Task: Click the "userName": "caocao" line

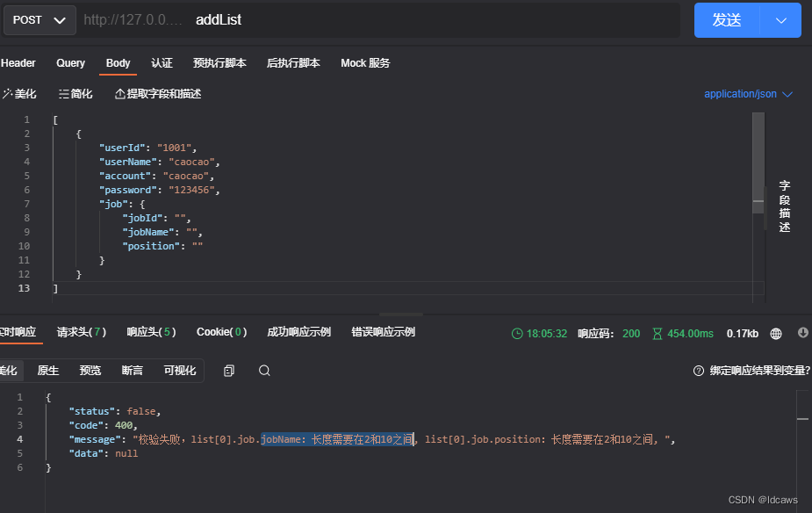Action: click(160, 162)
